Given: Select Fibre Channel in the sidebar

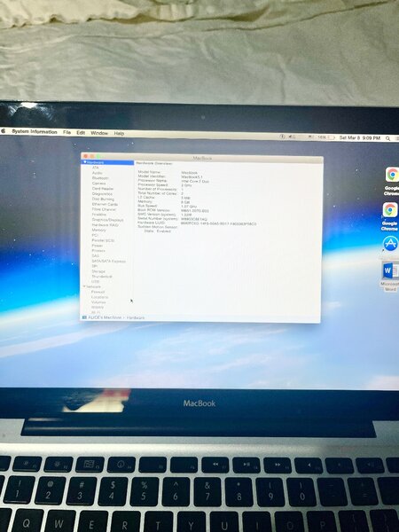Looking at the screenshot, I should (104, 209).
